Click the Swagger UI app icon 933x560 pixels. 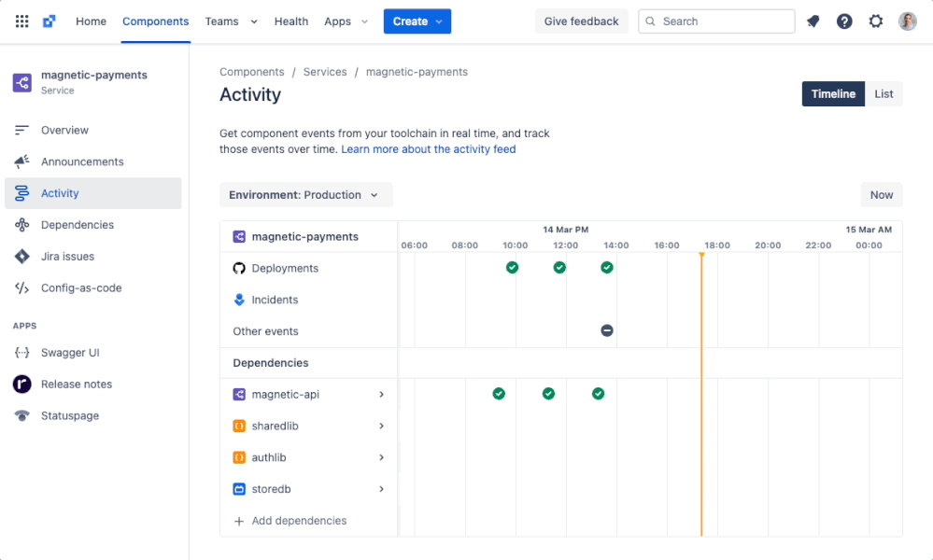[x=22, y=353]
